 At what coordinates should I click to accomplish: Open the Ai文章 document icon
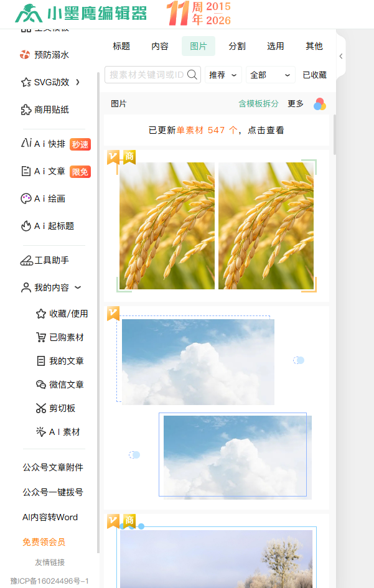[26, 171]
